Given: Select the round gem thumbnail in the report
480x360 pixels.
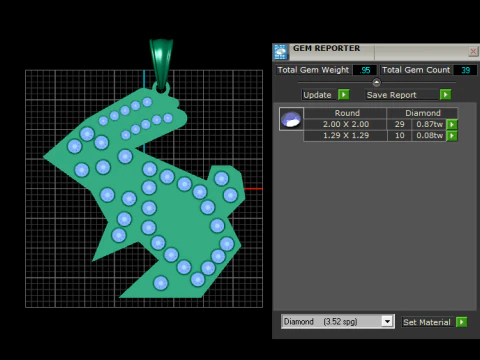Looking at the screenshot, I should click(291, 119).
